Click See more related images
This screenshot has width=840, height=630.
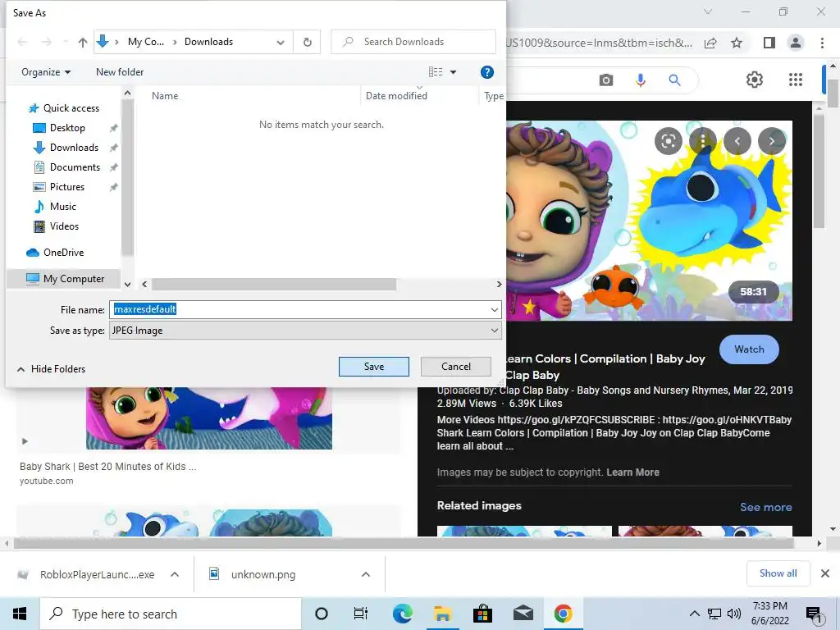coord(765,507)
